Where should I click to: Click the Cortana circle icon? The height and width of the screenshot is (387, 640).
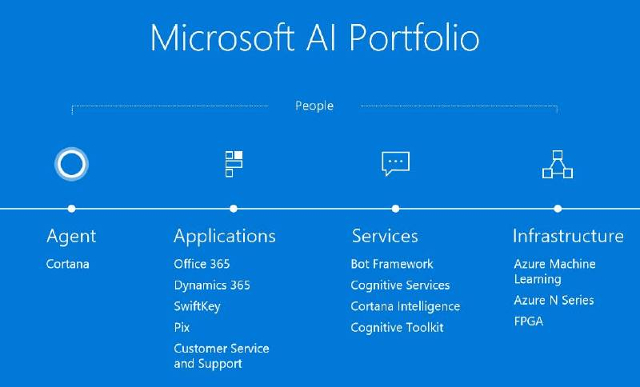tap(71, 164)
